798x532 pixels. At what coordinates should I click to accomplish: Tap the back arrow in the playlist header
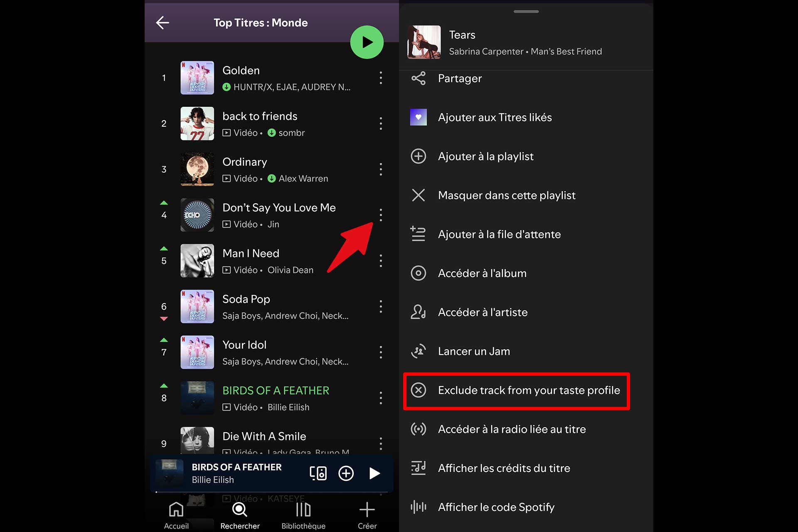[x=163, y=23]
